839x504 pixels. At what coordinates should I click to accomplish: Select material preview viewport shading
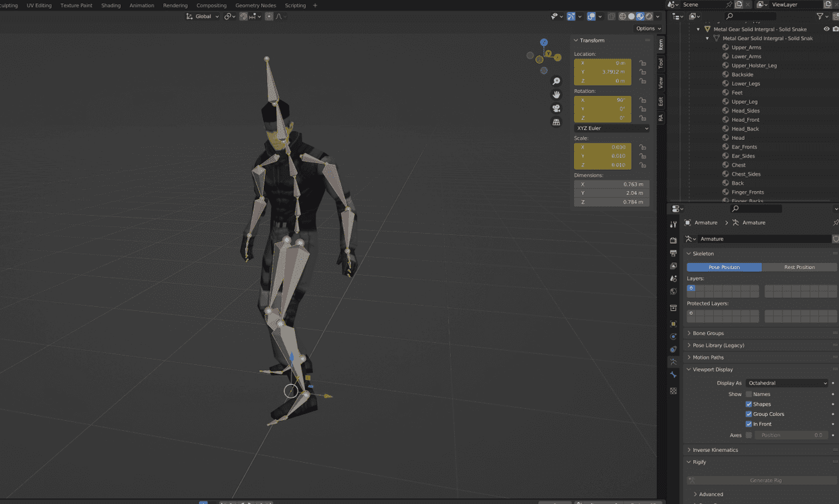click(640, 17)
